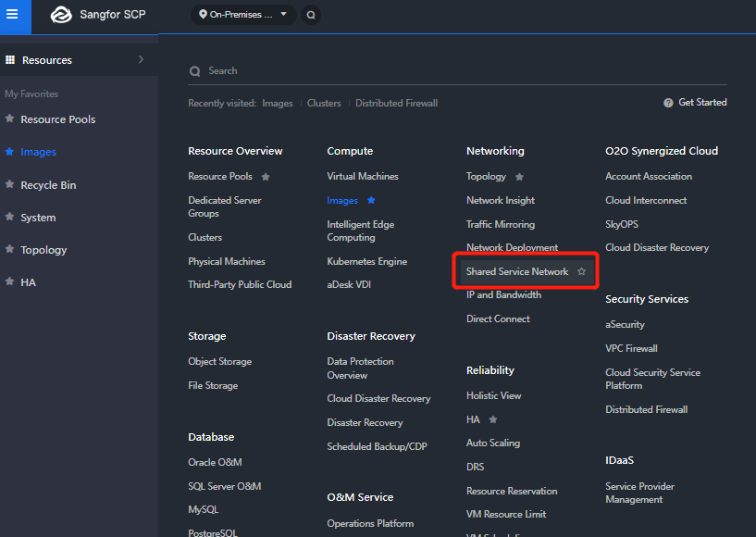756x537 pixels.
Task: Open Virtual Machines under Compute
Action: [x=363, y=176]
